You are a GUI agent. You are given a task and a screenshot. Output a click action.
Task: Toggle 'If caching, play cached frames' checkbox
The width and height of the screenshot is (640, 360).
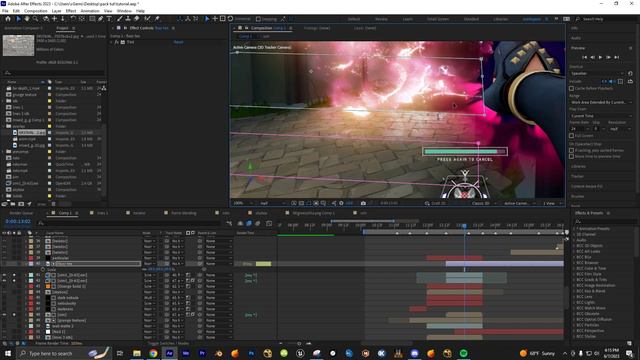(571, 150)
